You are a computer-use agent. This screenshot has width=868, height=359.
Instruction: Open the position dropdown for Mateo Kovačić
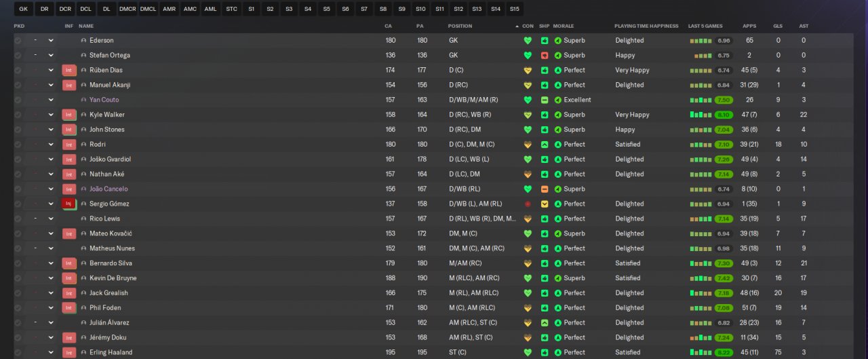(x=50, y=233)
